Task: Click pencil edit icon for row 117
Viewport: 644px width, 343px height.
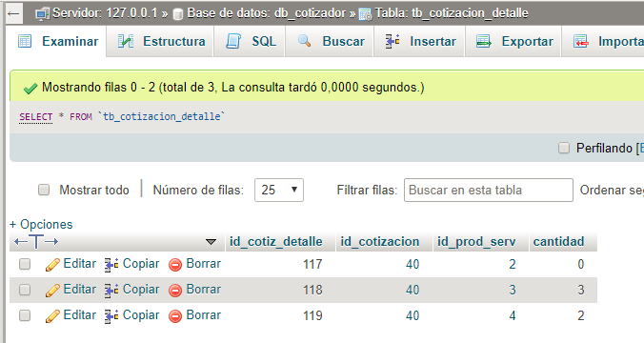Action: point(52,265)
